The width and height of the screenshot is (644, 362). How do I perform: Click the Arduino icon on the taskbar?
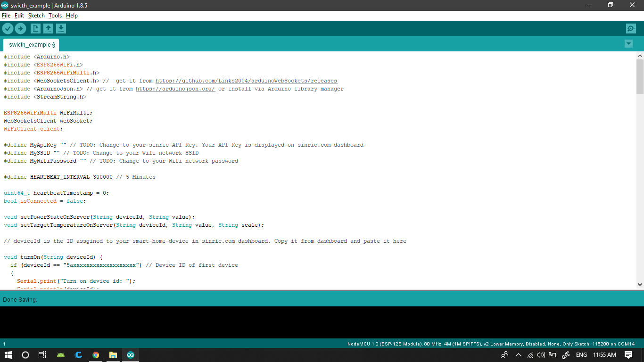point(131,355)
